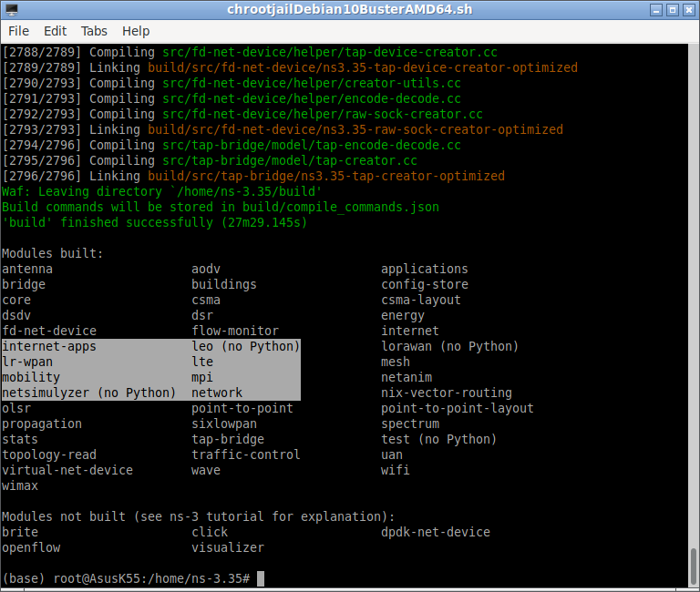Click the 'uan' module name

392,454
